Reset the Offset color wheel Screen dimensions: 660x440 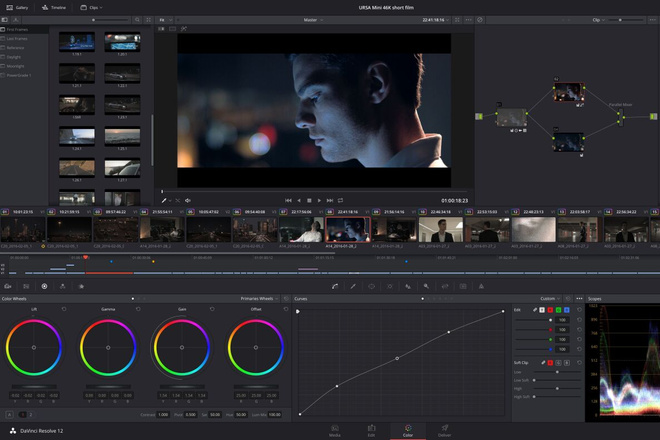(286, 309)
